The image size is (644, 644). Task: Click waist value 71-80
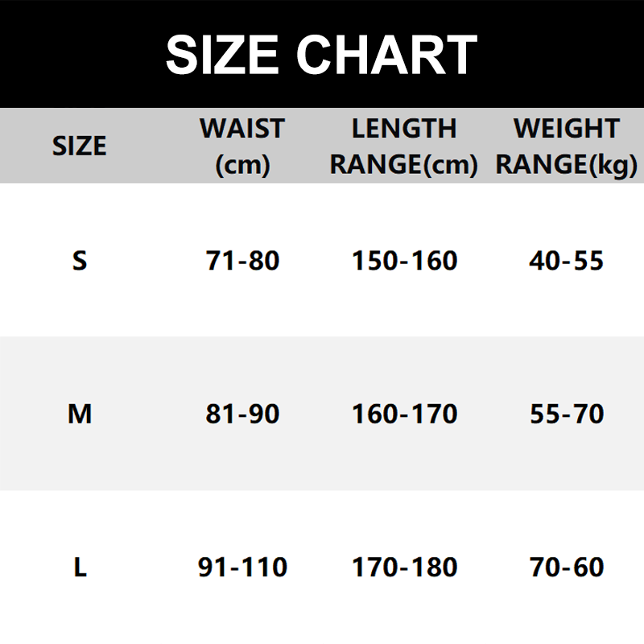242,261
